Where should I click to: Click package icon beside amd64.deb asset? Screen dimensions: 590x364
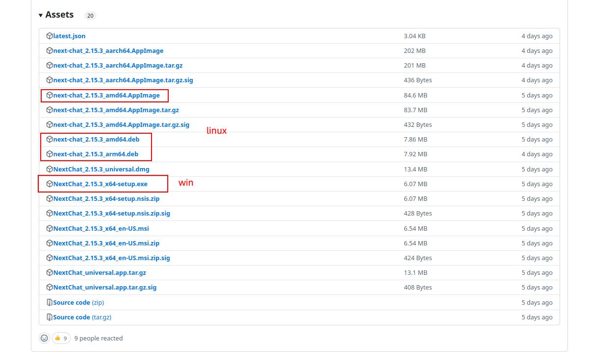point(50,139)
